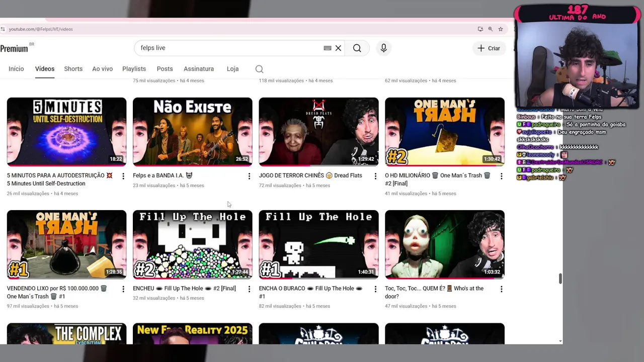
Task: Click the webcam streamer overlay
Action: [577, 65]
